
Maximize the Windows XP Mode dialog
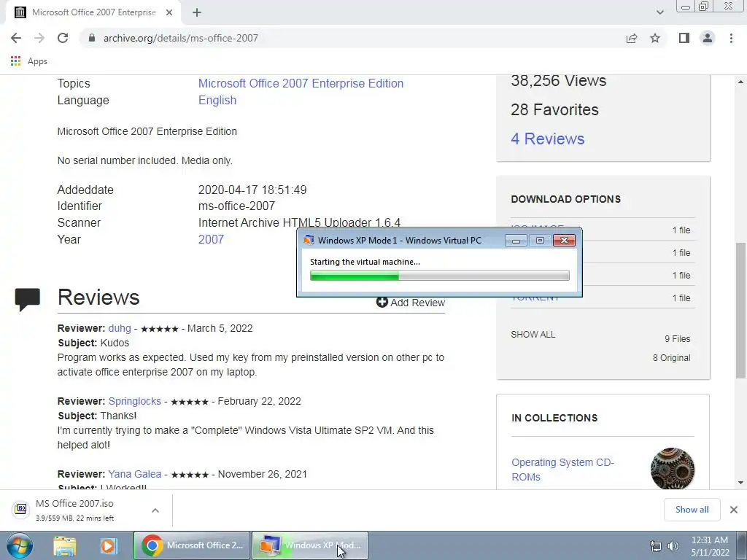(x=540, y=241)
